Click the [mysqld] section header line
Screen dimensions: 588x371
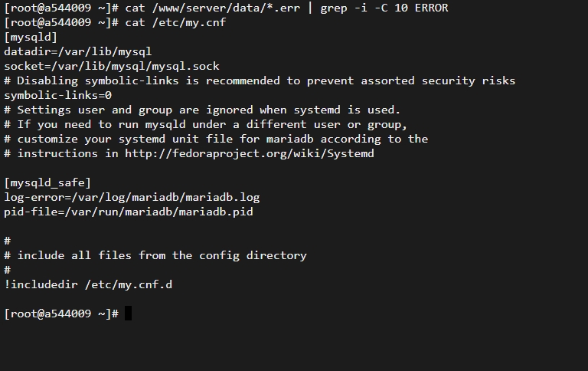coord(31,37)
